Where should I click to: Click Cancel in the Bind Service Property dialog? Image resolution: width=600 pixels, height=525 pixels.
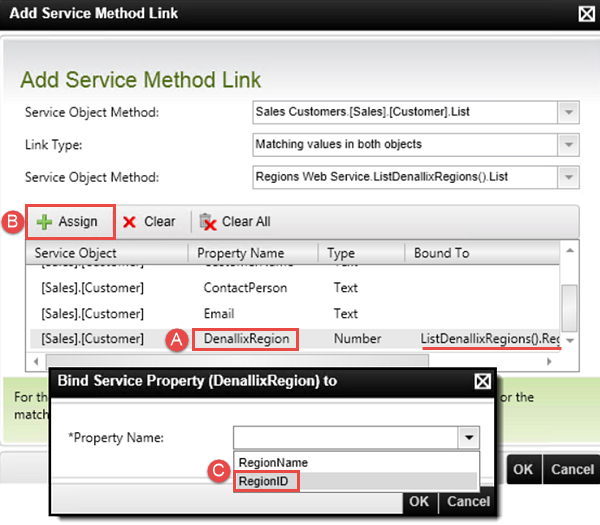(468, 501)
